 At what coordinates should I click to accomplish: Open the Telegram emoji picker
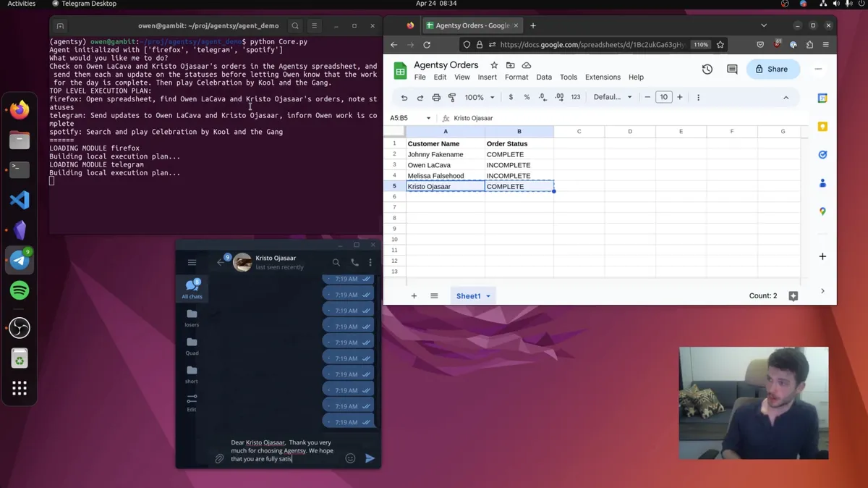pyautogui.click(x=350, y=458)
